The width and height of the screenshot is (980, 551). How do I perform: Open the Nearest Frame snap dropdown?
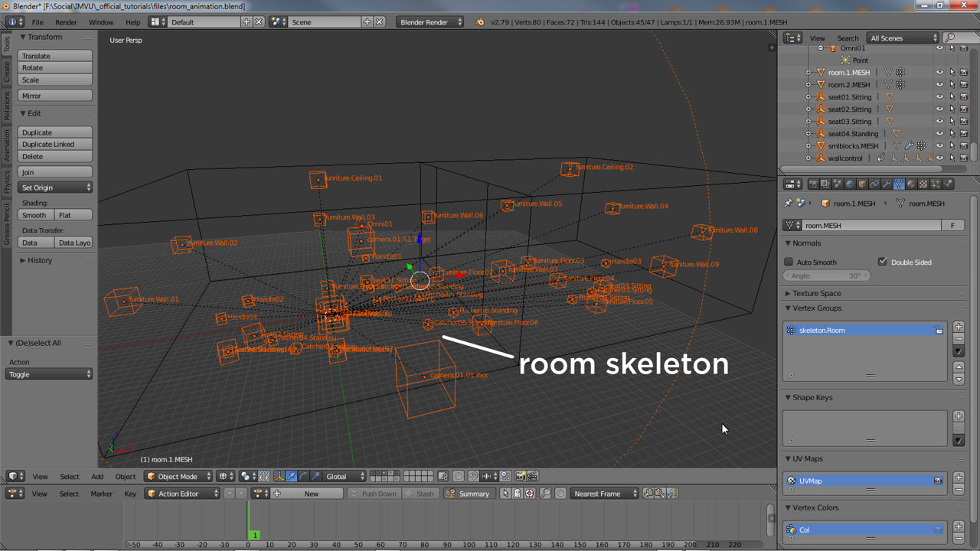point(604,494)
